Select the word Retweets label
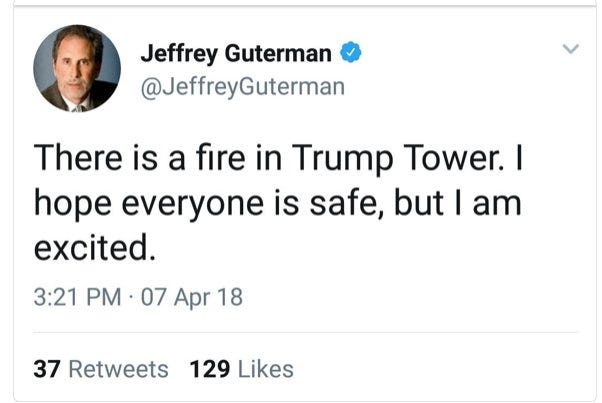Image resolution: width=602 pixels, height=403 pixels. click(x=118, y=369)
